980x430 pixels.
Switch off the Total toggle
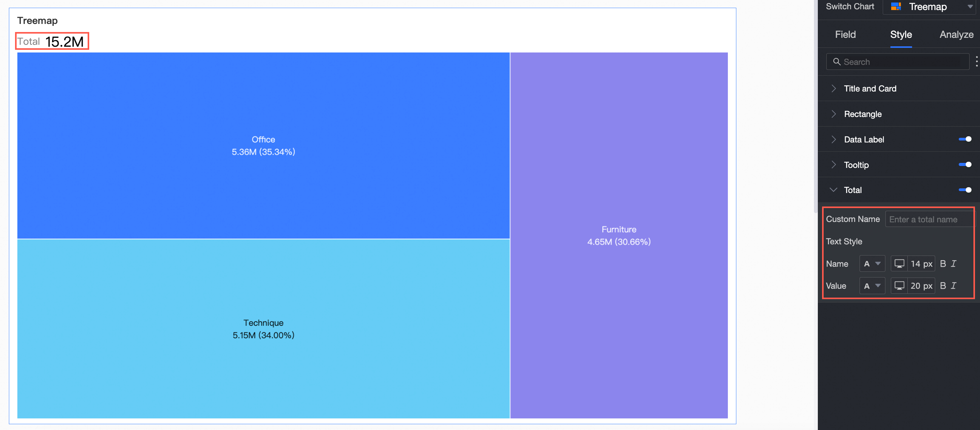point(965,190)
